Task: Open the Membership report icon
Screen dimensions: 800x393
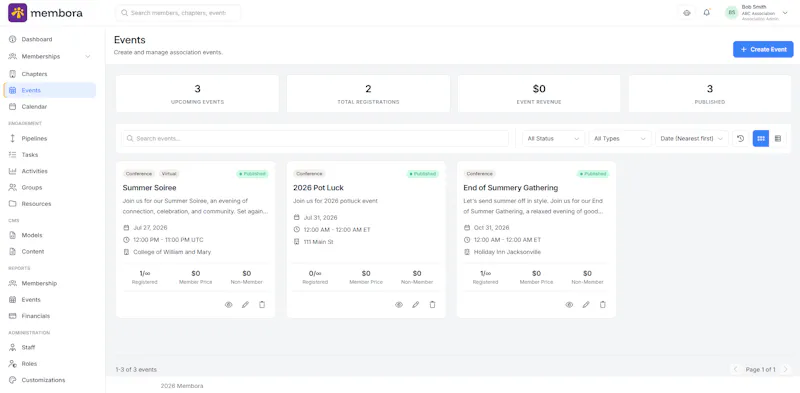Action: pos(13,283)
